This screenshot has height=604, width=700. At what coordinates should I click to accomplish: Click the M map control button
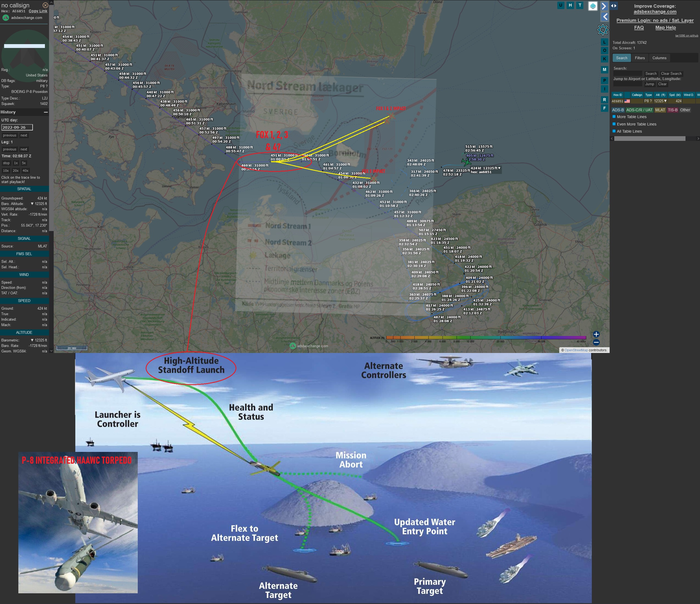[604, 70]
